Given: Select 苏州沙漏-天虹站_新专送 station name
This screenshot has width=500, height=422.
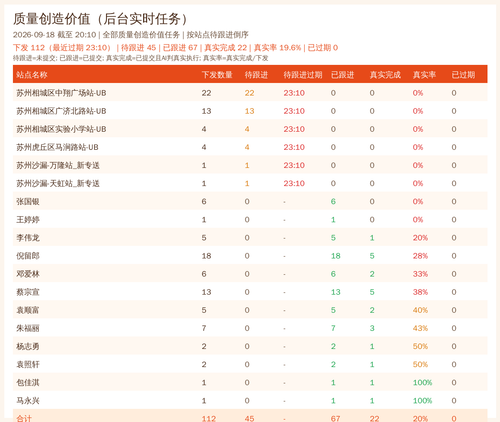Looking at the screenshot, I should [58, 183].
